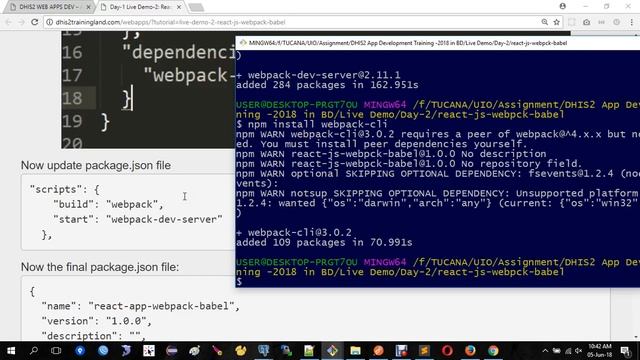Screen dimensions: 640x360
Task: Switch to DHIS2 WEB APPS DEV tab
Action: pyautogui.click(x=48, y=7)
